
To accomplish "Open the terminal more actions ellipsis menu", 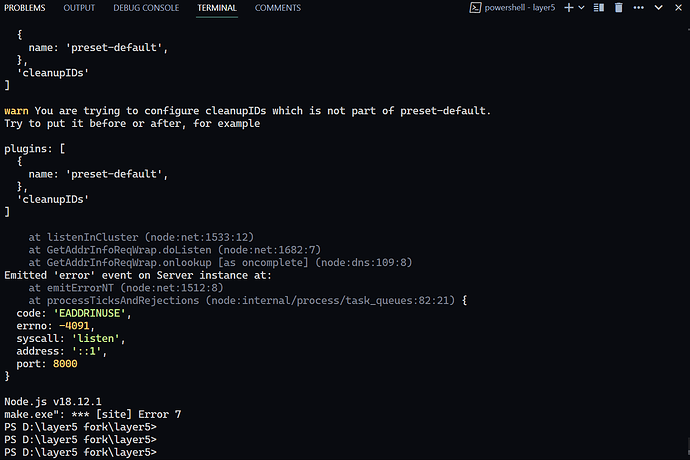I will click(639, 7).
